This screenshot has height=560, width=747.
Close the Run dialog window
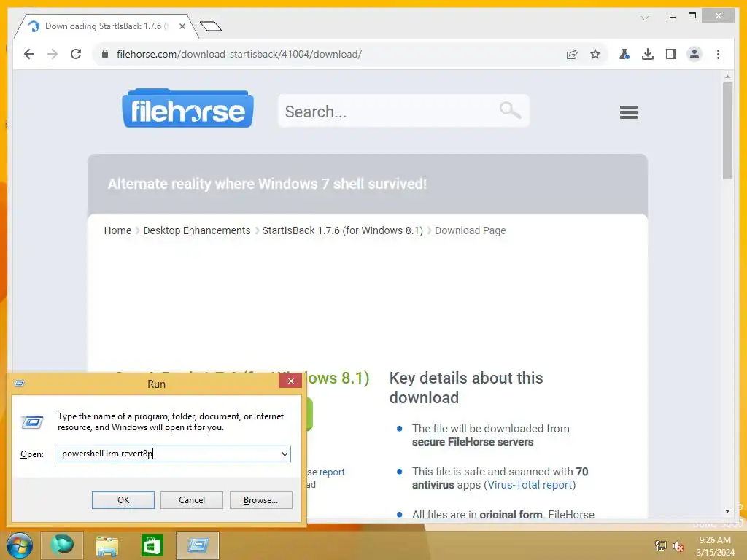[290, 381]
